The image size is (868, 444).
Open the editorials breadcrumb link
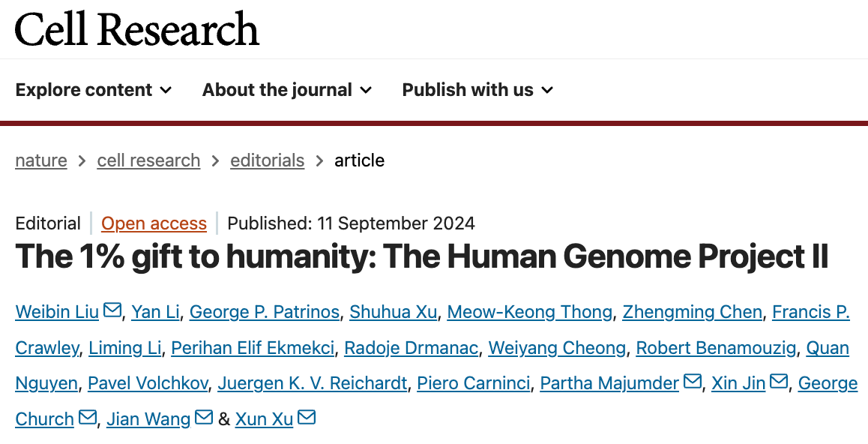coord(267,160)
